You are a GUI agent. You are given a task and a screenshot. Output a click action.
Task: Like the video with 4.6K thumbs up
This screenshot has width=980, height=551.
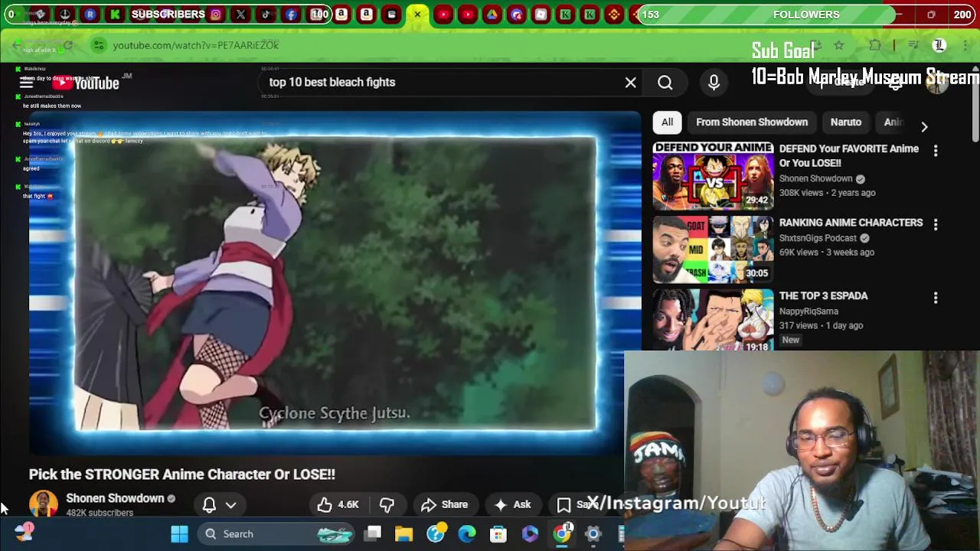[x=338, y=504]
